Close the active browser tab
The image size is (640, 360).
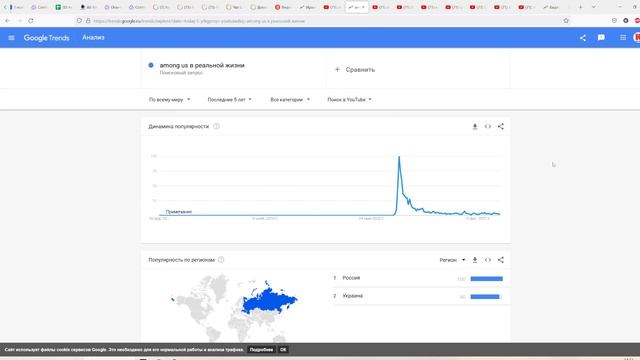363,7
